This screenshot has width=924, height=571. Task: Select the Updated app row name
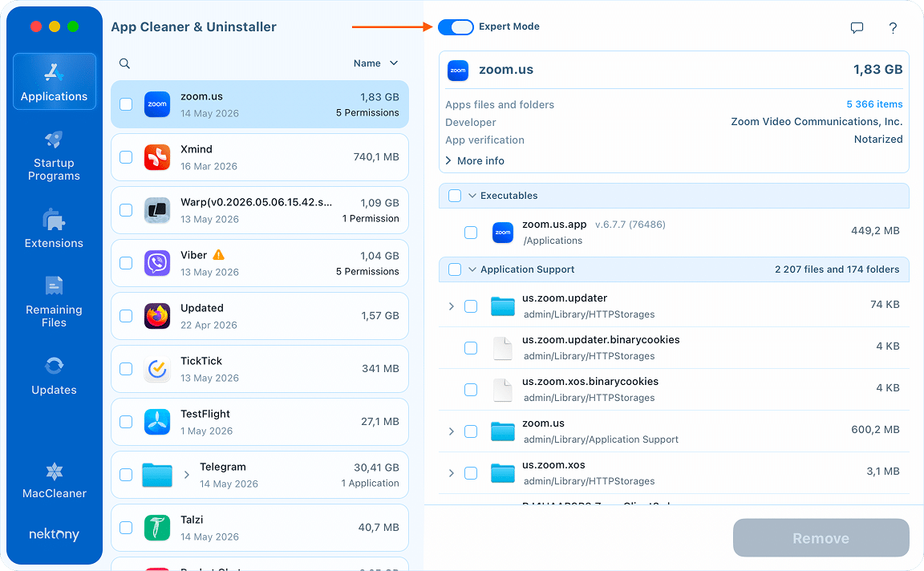201,308
